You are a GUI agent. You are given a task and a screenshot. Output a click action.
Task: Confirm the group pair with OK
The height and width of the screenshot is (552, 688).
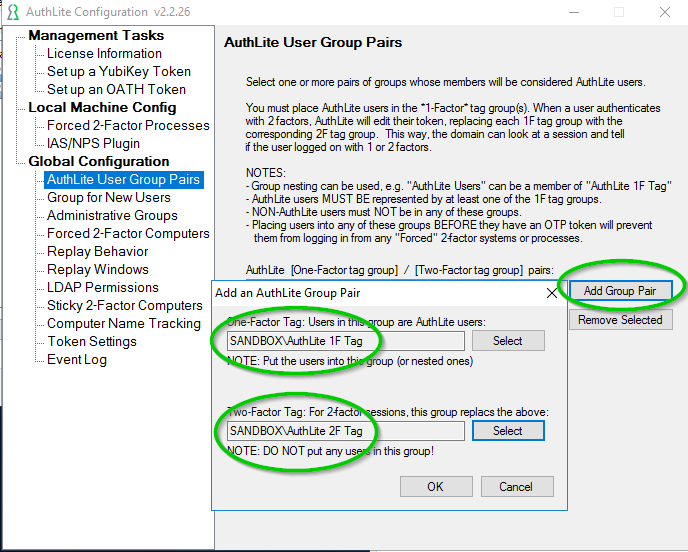point(436,487)
